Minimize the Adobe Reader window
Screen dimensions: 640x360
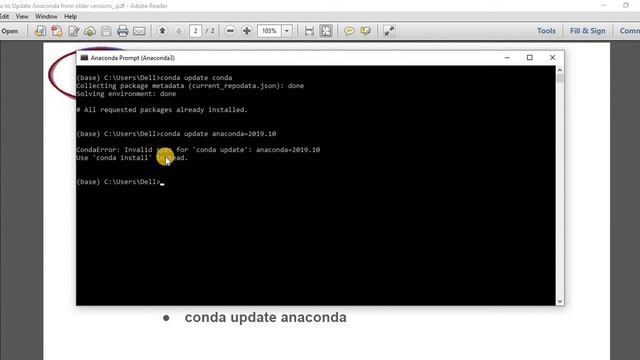click(604, 5)
